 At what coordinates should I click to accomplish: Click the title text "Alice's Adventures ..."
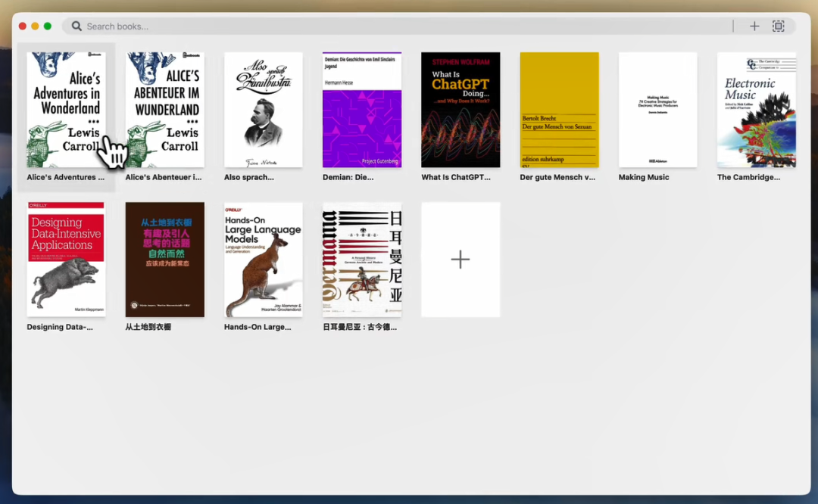pos(66,177)
